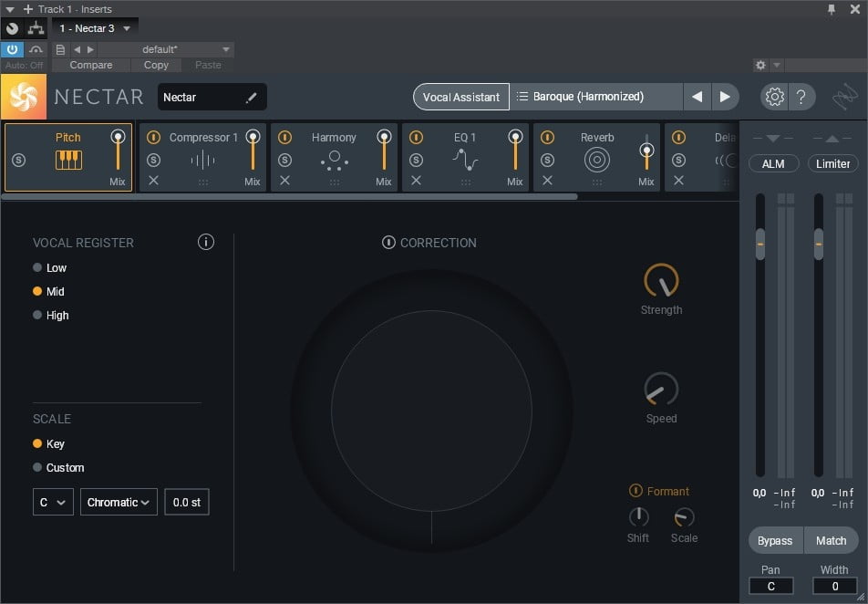Image resolution: width=868 pixels, height=604 pixels.
Task: Select the Pitch module piano icon
Action: point(68,161)
